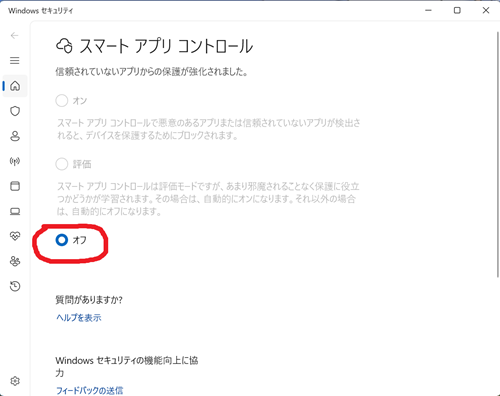Open the ヘルプを表示 link
This screenshot has height=396, width=500.
[x=79, y=318]
